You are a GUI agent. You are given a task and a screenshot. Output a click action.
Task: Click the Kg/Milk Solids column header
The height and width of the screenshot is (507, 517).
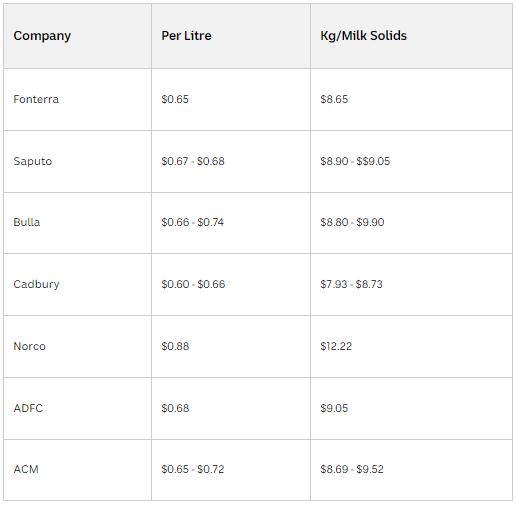click(411, 36)
